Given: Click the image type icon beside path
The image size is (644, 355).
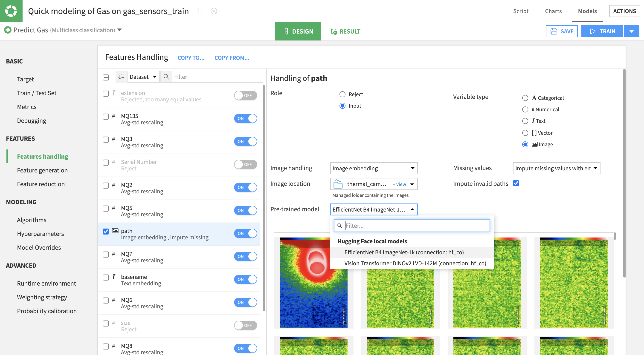Looking at the screenshot, I should point(115,231).
